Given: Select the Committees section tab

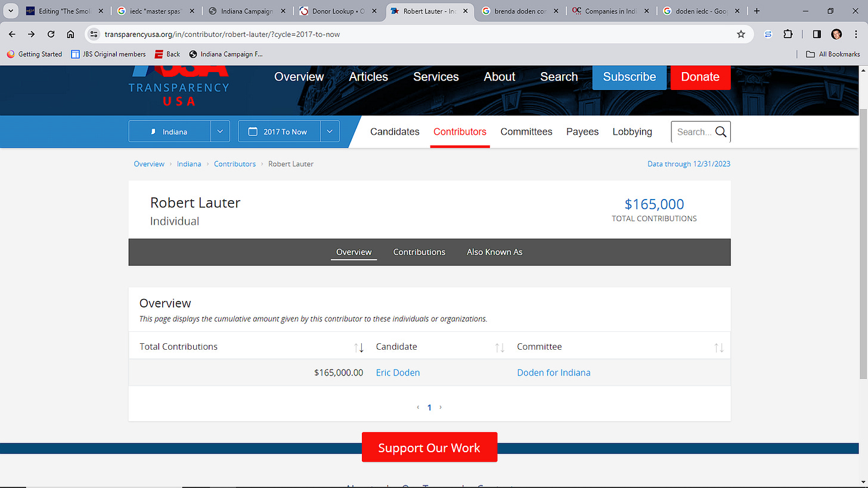Looking at the screenshot, I should [526, 132].
